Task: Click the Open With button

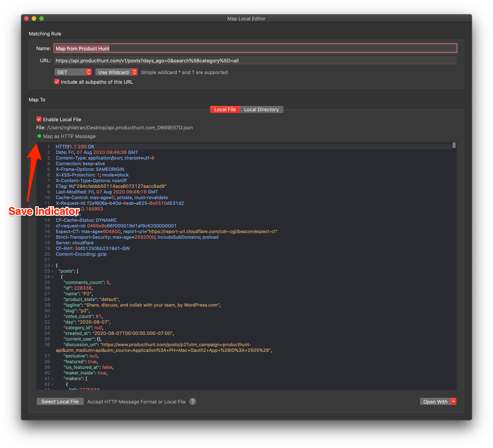Action: pyautogui.click(x=435, y=401)
